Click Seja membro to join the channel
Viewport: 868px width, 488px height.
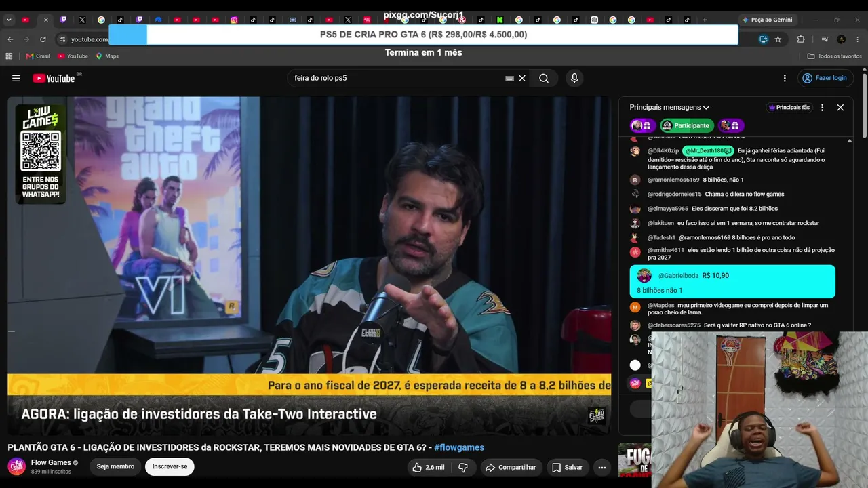pyautogui.click(x=115, y=466)
